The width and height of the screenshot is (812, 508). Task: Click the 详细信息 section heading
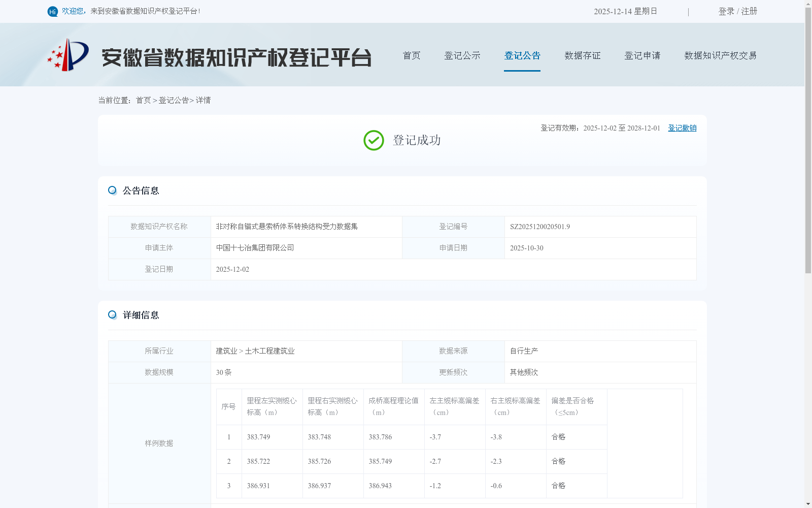141,315
